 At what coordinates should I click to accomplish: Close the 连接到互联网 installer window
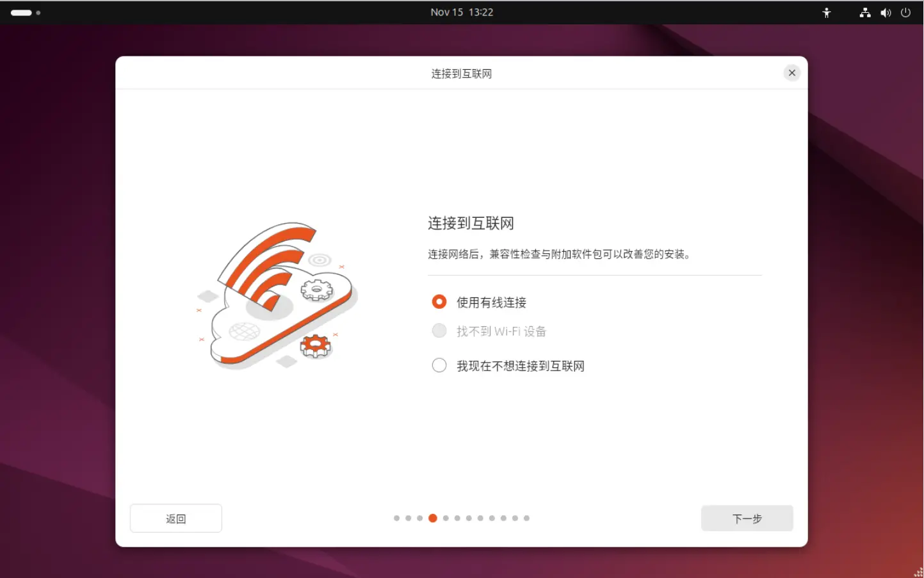coord(791,72)
